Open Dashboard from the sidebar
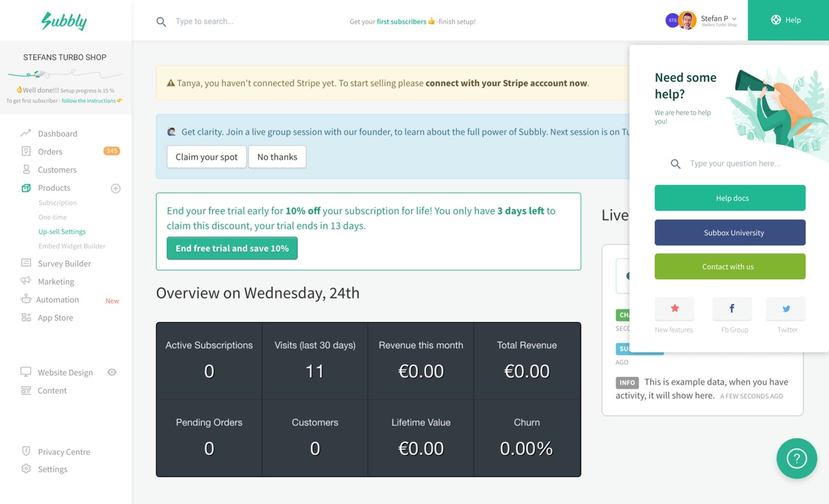Screen dimensions: 829x504 57,133
